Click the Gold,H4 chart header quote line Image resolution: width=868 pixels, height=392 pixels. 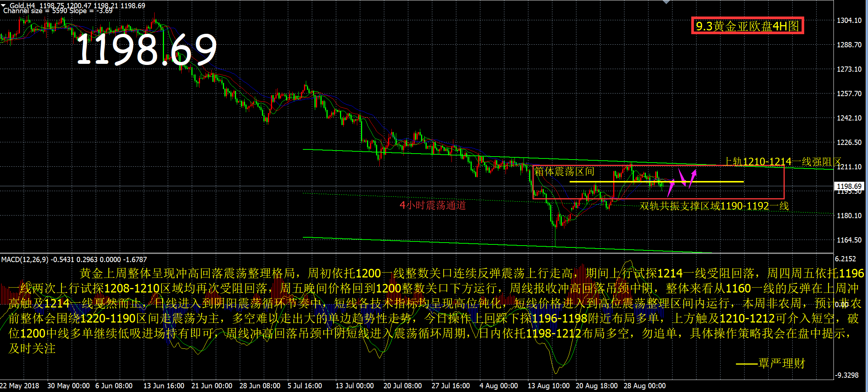[x=77, y=5]
